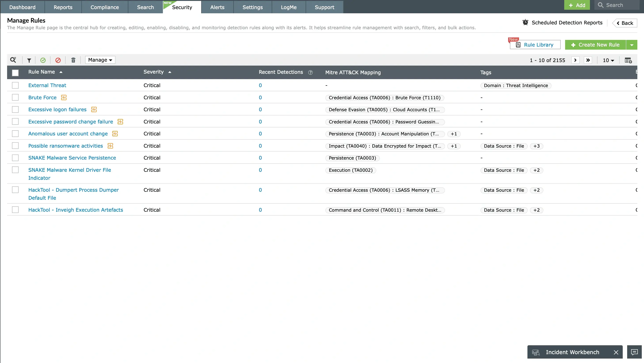Check the SNAKE Malware Service Persistence checkbox
The image size is (644, 363).
(15, 158)
